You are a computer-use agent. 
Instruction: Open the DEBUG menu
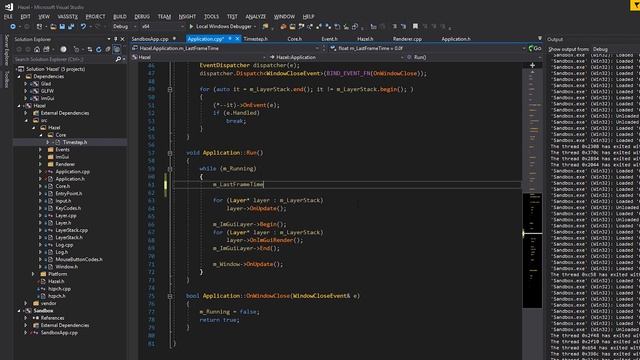click(142, 17)
